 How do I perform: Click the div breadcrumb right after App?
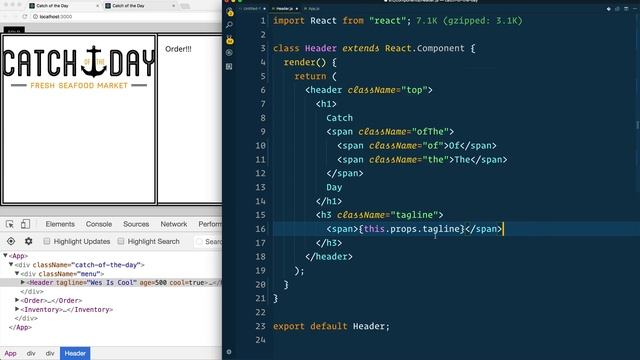pyautogui.click(x=31, y=353)
